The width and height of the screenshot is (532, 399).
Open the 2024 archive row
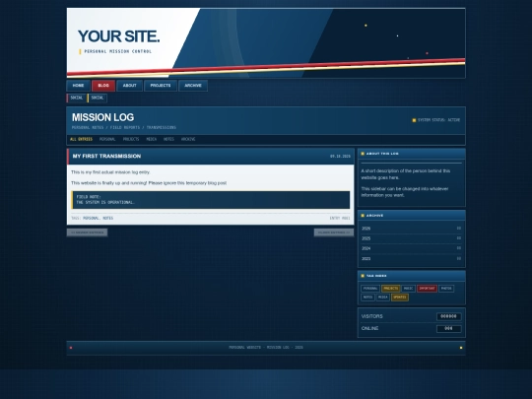pos(411,248)
